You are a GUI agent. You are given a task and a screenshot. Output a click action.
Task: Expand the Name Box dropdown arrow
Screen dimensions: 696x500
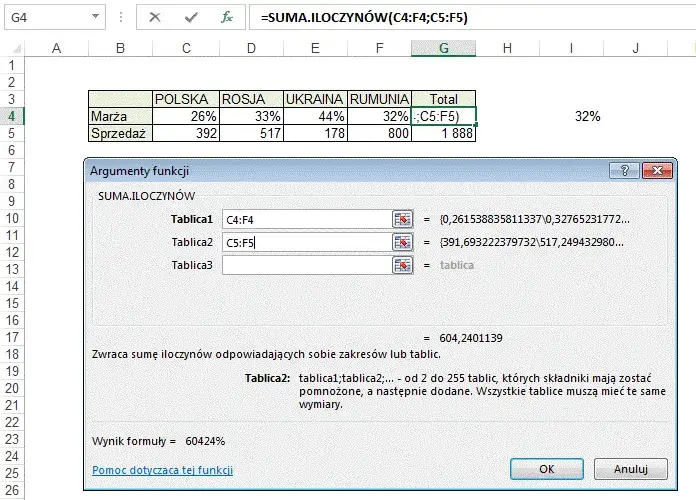(95, 17)
